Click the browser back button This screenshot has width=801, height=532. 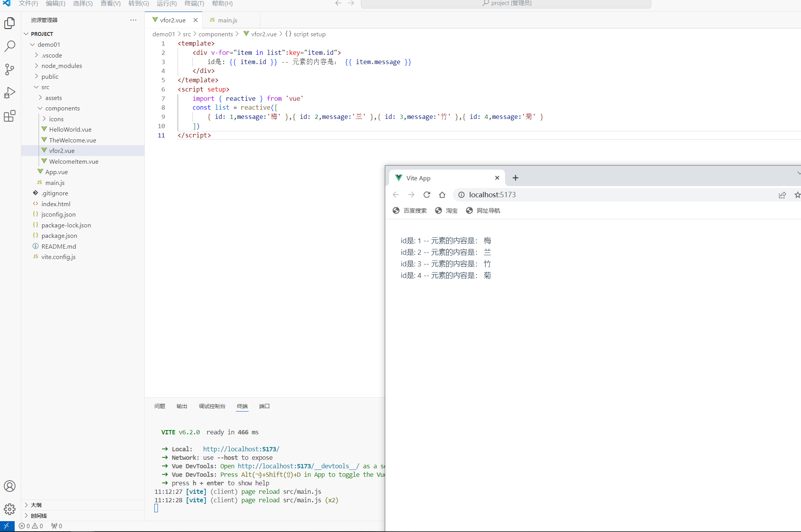pos(396,195)
